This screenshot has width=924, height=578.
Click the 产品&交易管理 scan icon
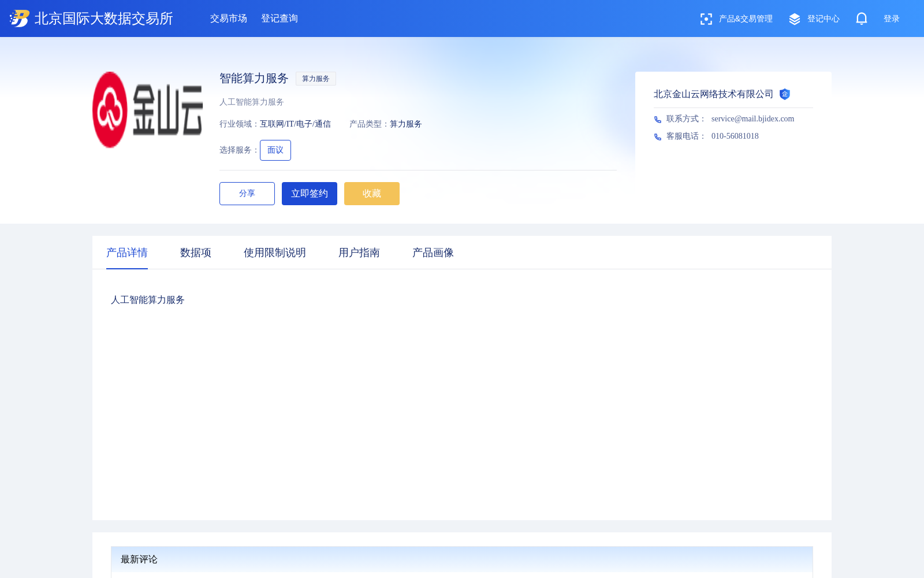[x=706, y=19]
